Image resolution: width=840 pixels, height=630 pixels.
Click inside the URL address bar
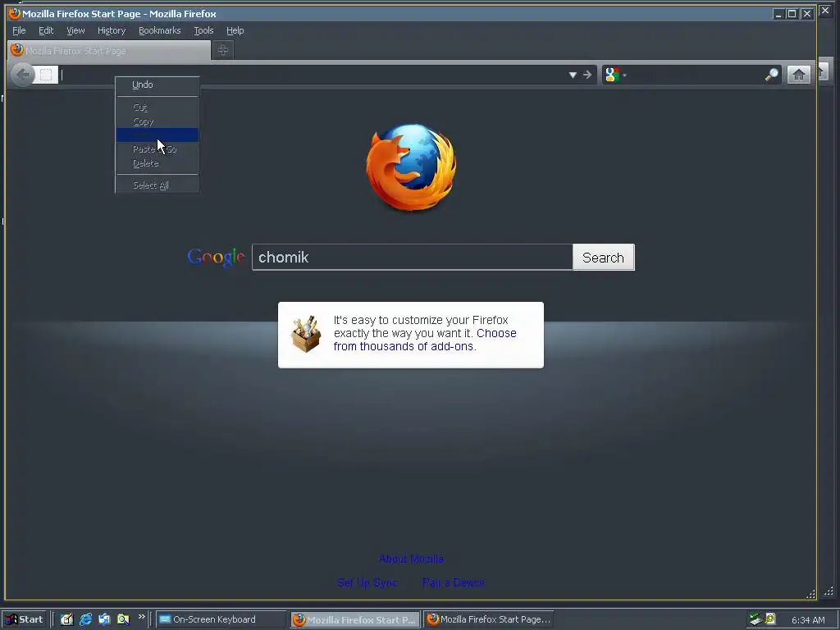(x=313, y=75)
